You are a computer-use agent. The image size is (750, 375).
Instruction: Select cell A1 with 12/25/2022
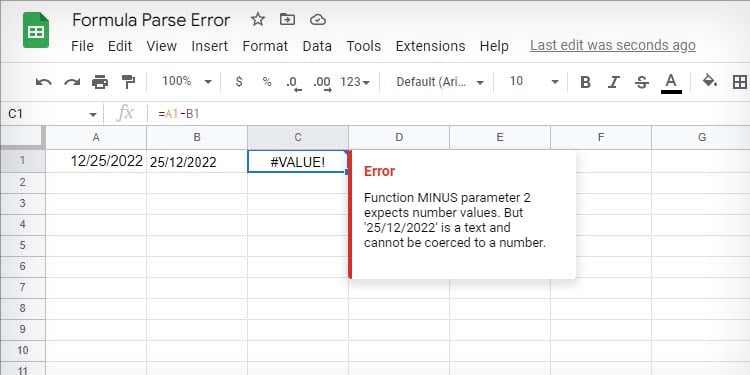(96, 161)
